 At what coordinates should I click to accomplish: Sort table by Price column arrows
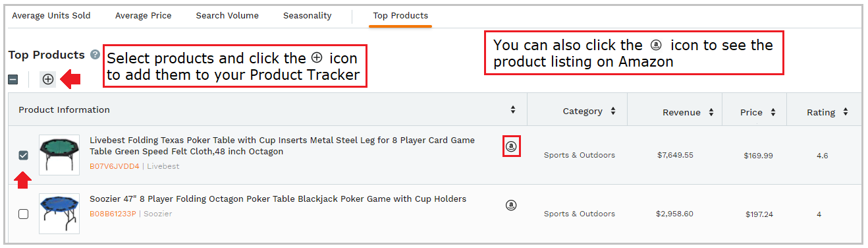(773, 112)
